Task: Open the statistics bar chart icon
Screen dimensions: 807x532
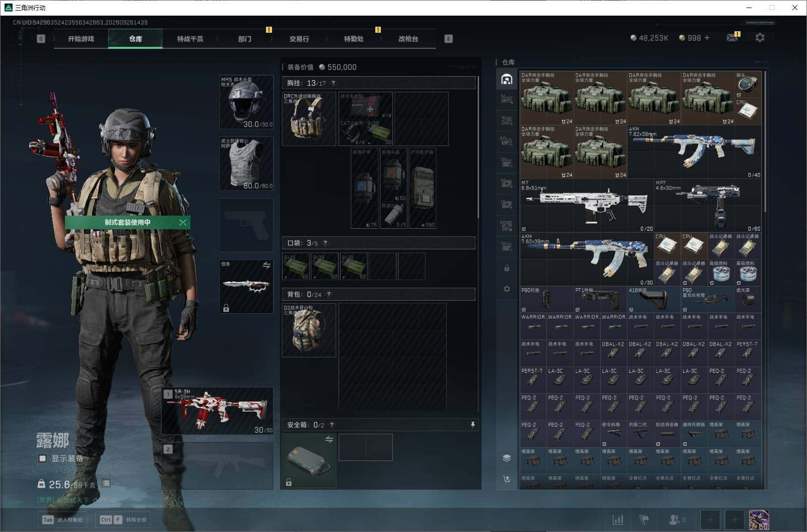Action: point(618,519)
